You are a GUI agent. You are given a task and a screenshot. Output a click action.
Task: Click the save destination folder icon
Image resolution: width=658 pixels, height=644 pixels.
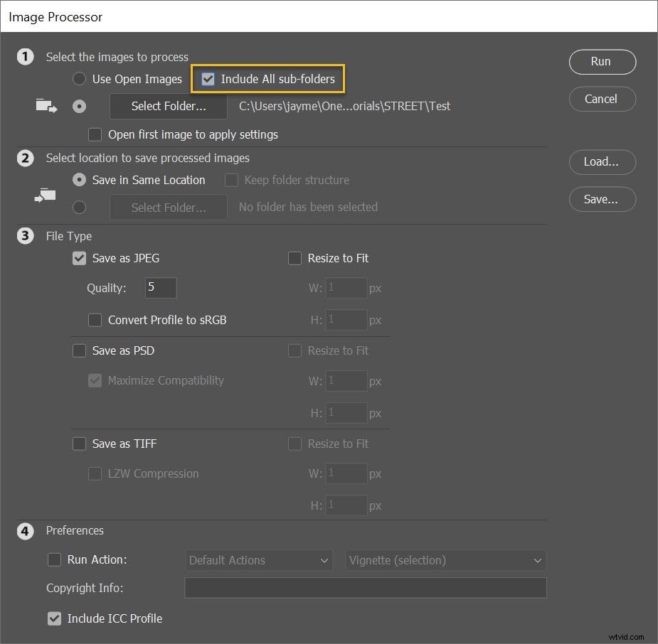44,197
